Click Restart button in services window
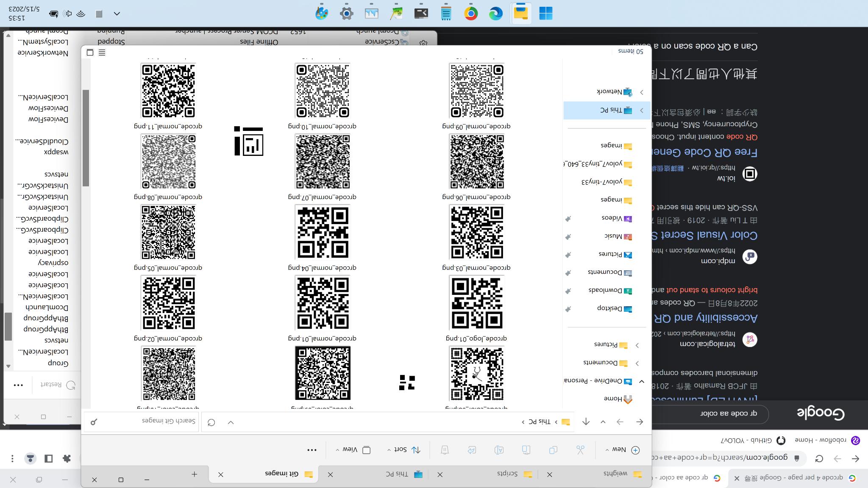 tap(58, 385)
